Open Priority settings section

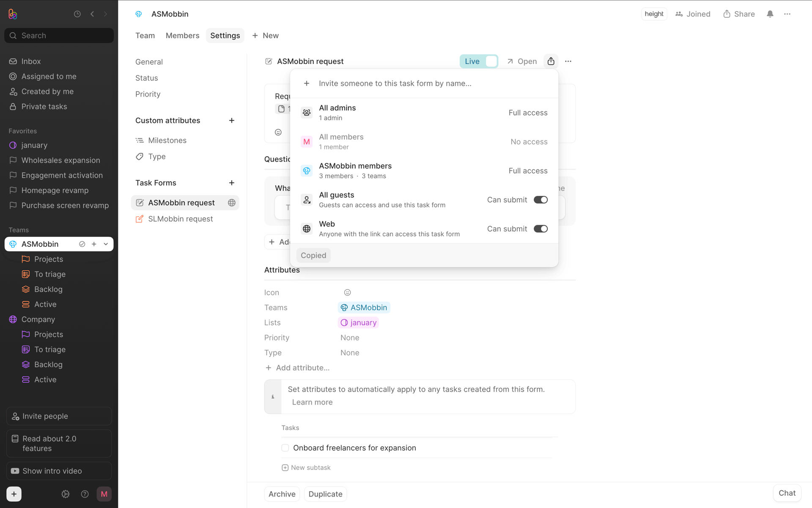[x=148, y=94]
